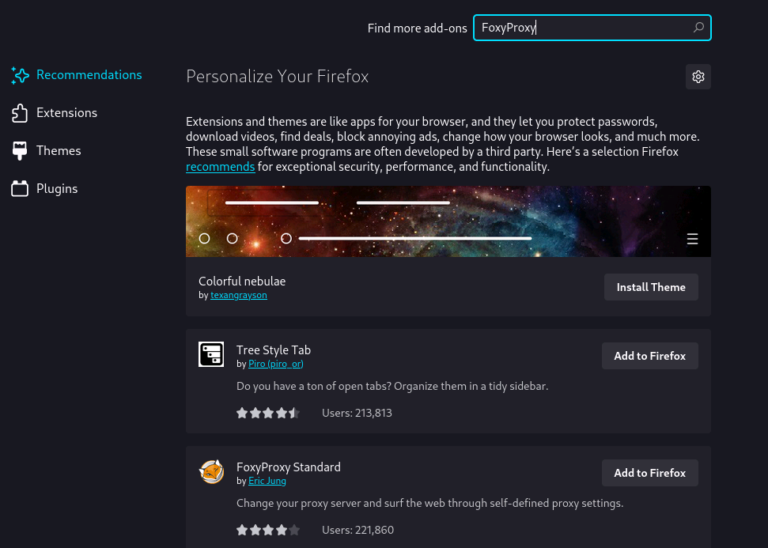The height and width of the screenshot is (548, 768).
Task: Click the Themes paintbrush icon
Action: (x=20, y=151)
